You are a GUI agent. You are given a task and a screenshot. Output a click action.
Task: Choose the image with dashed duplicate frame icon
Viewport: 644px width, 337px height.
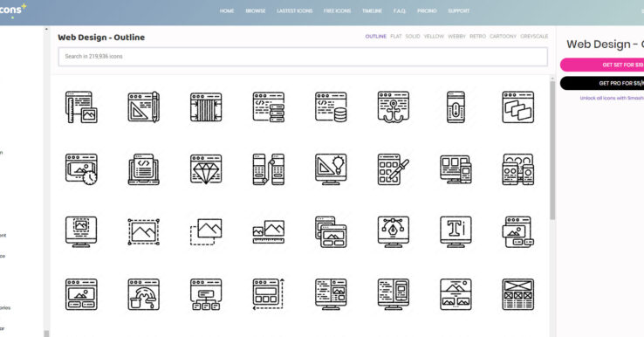206,231
